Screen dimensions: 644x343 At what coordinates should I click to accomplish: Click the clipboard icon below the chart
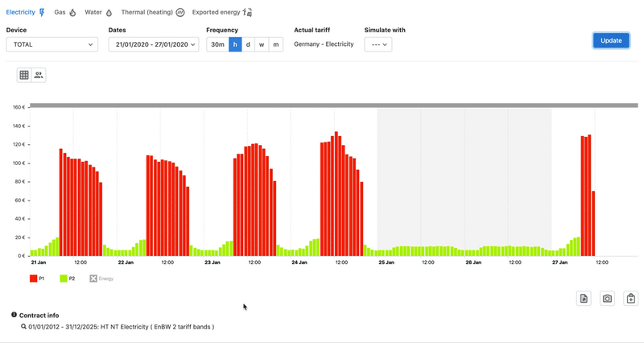(631, 299)
